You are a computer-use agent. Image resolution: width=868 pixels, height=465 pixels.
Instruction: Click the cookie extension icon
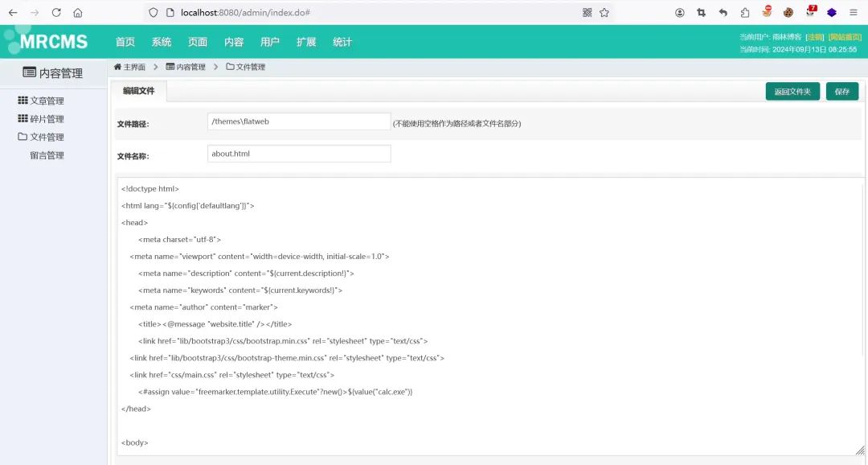[x=788, y=12]
